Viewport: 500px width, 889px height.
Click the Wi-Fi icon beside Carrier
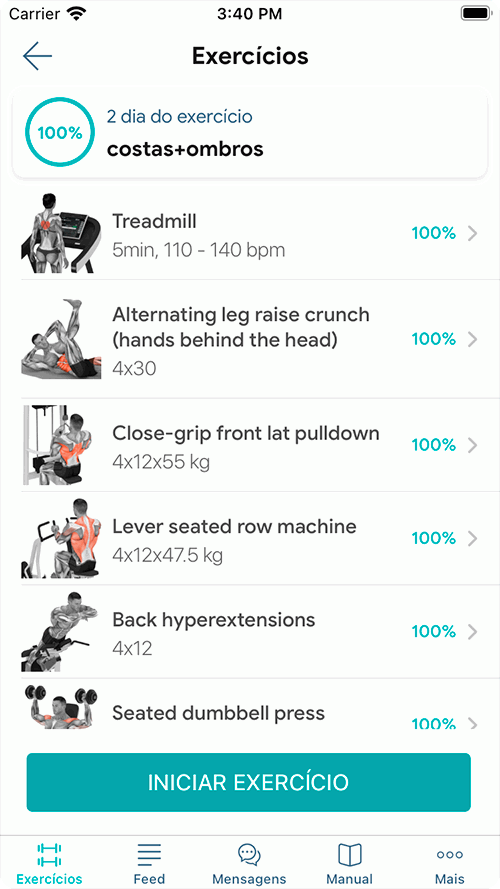[x=75, y=13]
